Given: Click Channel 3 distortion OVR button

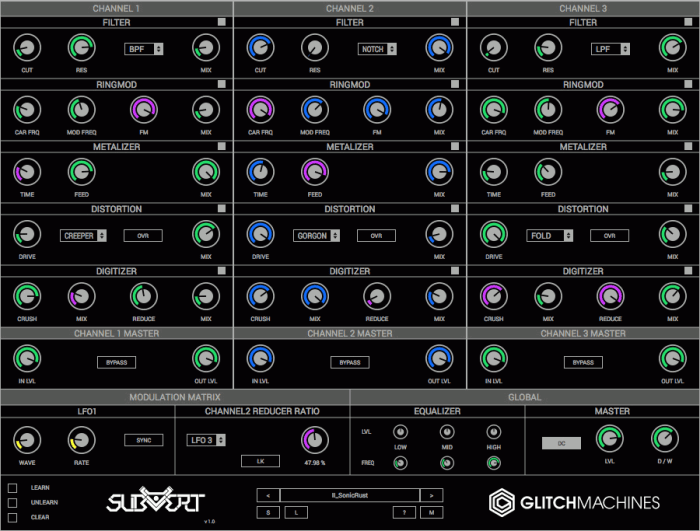Looking at the screenshot, I should click(610, 236).
